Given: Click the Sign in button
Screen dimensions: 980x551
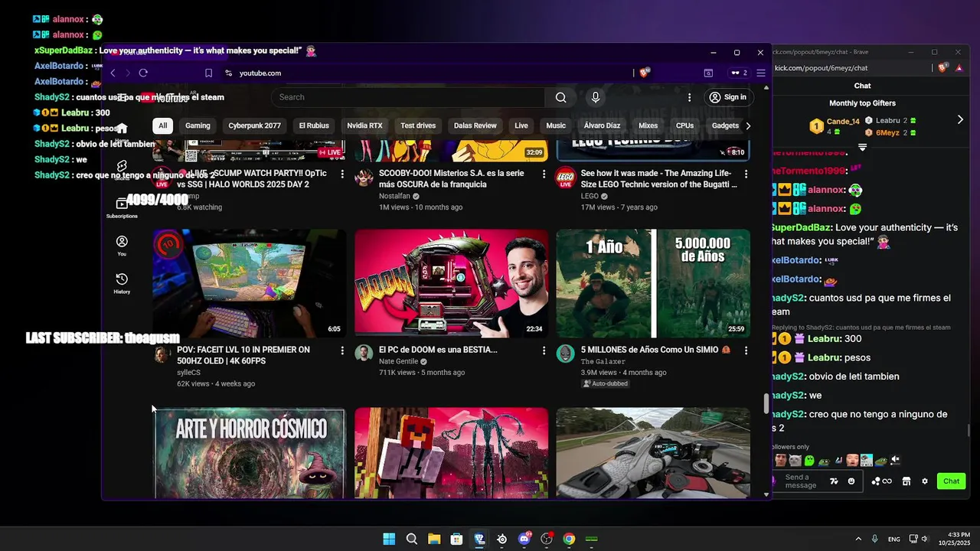Looking at the screenshot, I should pos(727,97).
